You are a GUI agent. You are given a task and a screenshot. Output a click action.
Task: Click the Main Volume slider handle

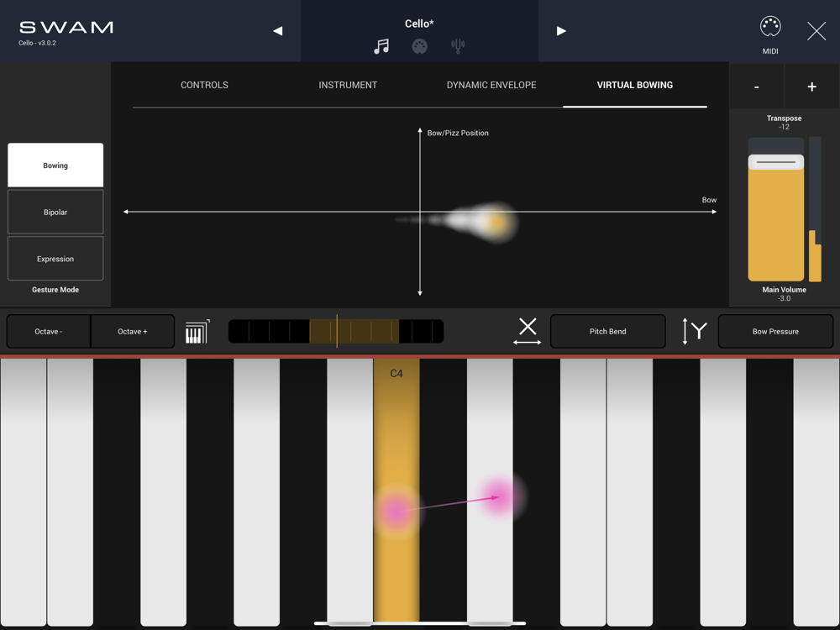click(775, 162)
